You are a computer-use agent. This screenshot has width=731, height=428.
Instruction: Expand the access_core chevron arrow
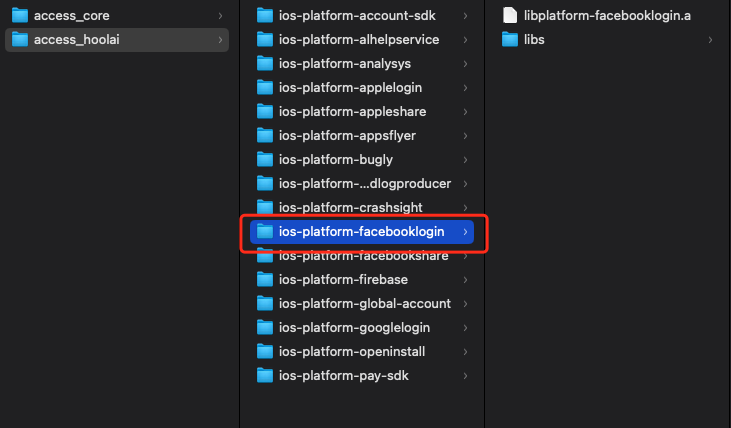pyautogui.click(x=220, y=16)
